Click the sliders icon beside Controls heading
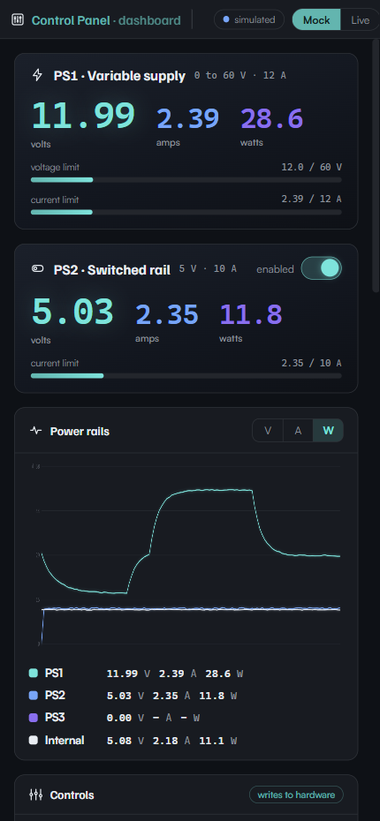Viewport: 380px width, 821px height. [x=36, y=795]
